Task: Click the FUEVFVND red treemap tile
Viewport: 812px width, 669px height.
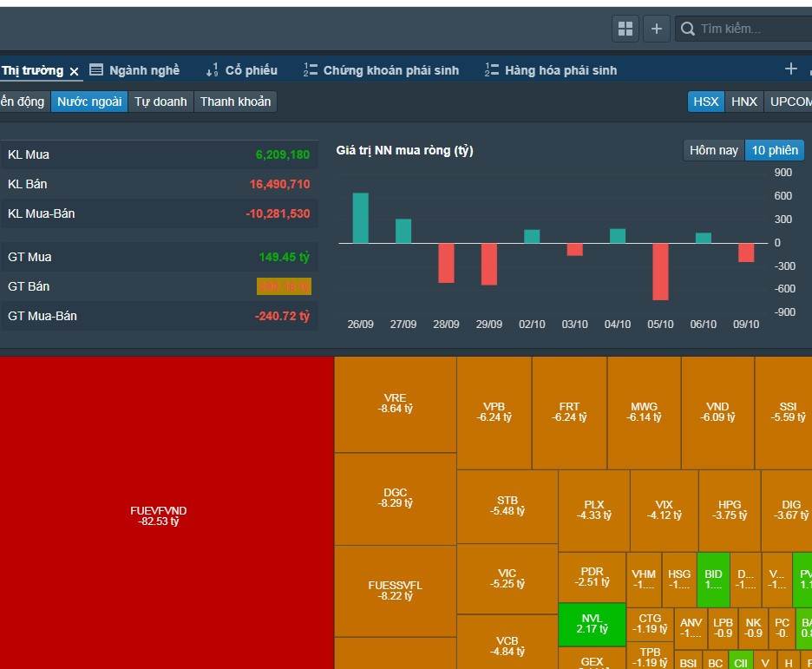Action: click(x=167, y=513)
